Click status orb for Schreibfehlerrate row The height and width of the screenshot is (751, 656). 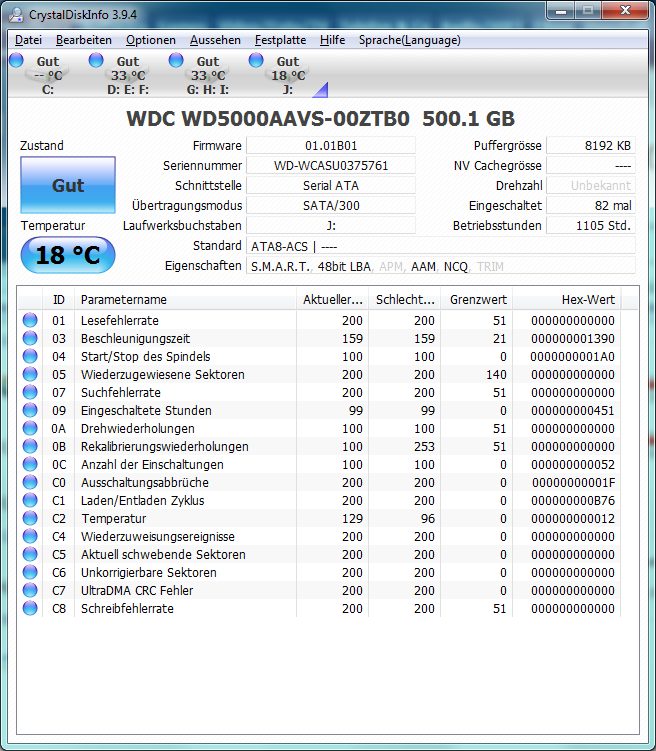(x=30, y=608)
